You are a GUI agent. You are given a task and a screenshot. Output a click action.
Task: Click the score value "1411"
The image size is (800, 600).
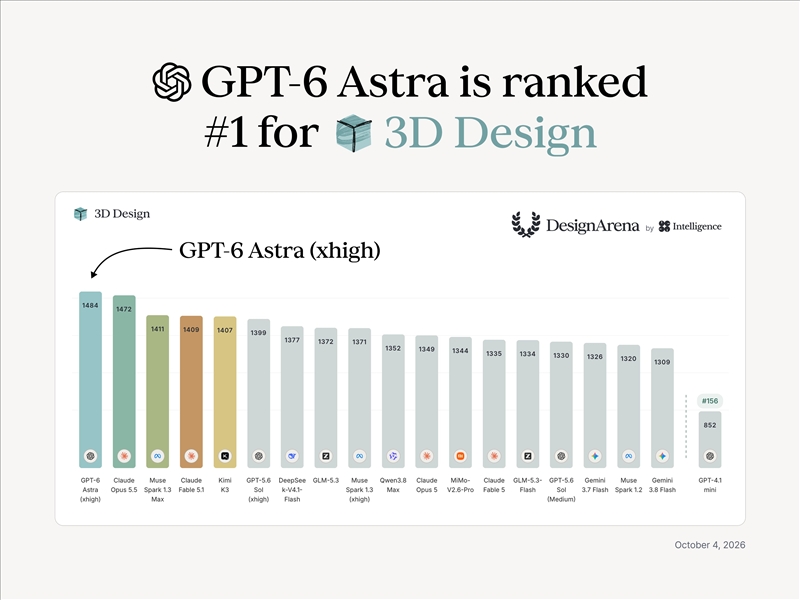coord(158,329)
